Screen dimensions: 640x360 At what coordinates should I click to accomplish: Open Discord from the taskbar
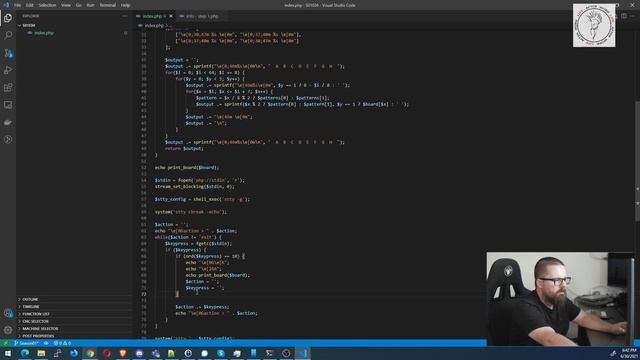pyautogui.click(x=139, y=353)
